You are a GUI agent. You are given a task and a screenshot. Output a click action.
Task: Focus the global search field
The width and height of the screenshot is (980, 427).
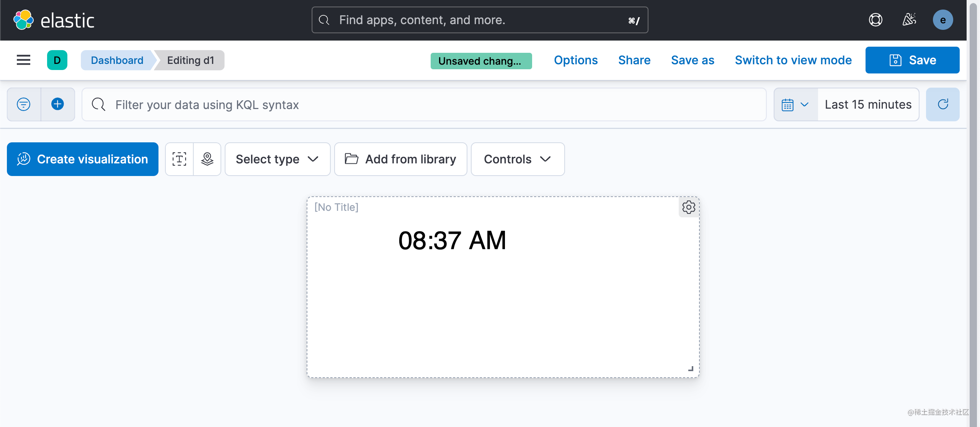(x=480, y=20)
